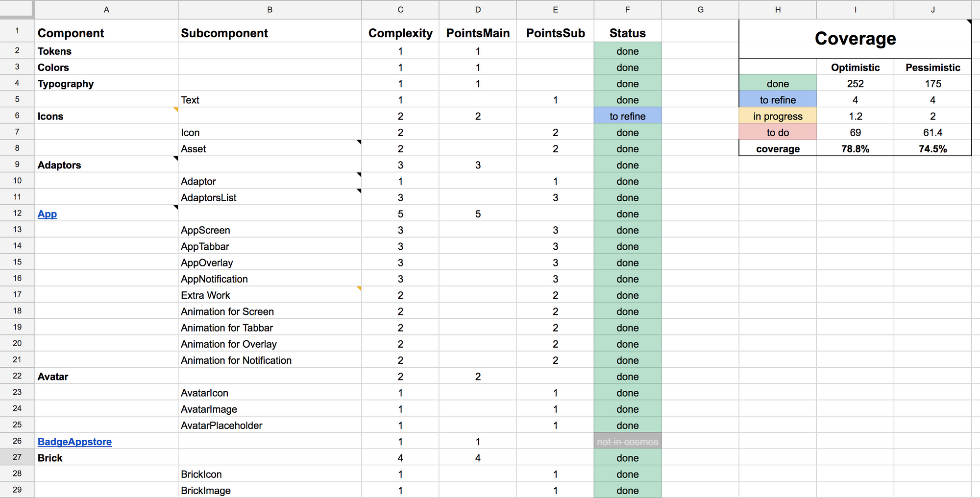Click the 'to refine' status in Icons row

tap(628, 116)
